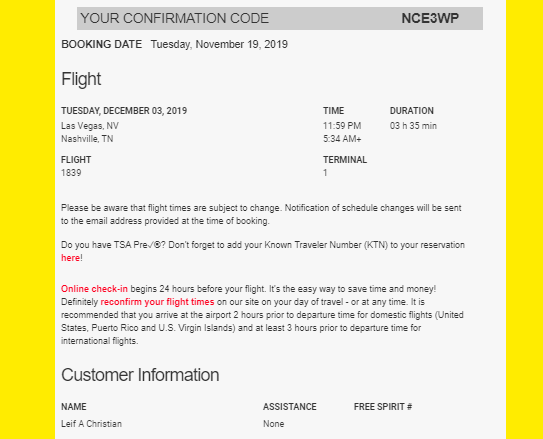Select passenger name Leif A Christian
This screenshot has width=543, height=439.
(91, 424)
